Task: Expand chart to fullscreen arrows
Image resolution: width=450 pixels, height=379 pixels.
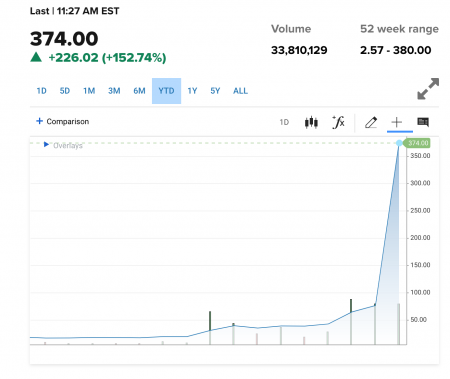Action: pyautogui.click(x=428, y=89)
